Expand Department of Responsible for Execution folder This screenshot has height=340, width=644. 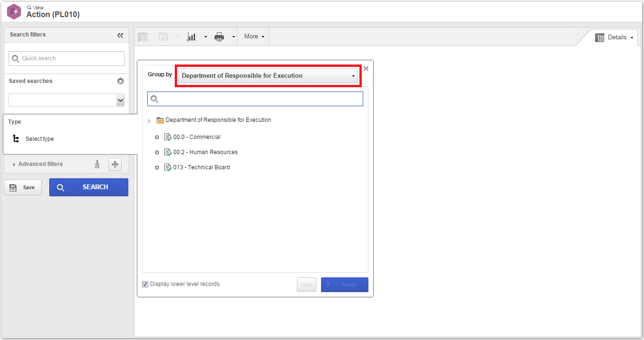pyautogui.click(x=150, y=121)
